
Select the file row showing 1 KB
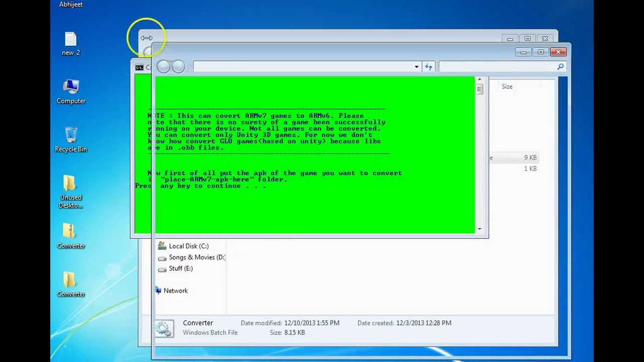(x=513, y=168)
